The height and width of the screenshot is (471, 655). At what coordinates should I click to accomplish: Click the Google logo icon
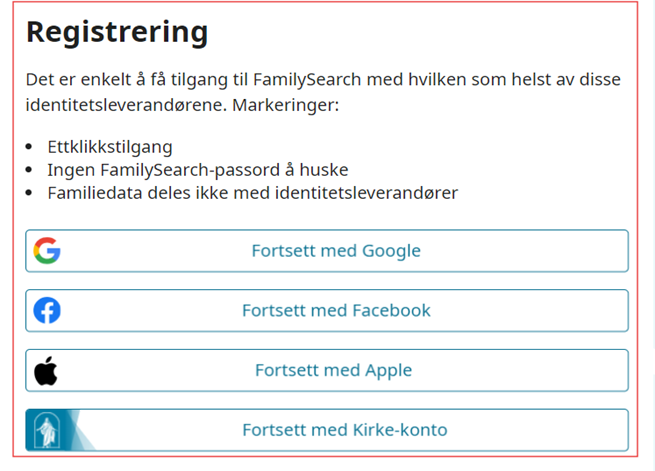[x=47, y=251]
